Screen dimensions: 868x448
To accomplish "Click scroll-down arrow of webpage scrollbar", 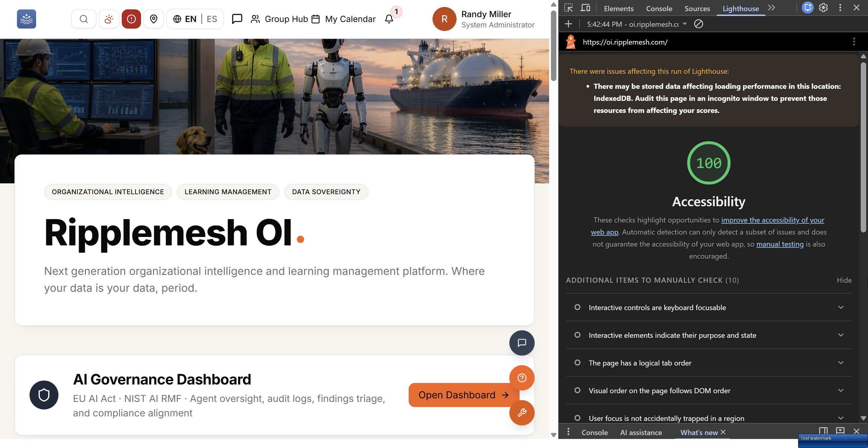I will pos(553,434).
